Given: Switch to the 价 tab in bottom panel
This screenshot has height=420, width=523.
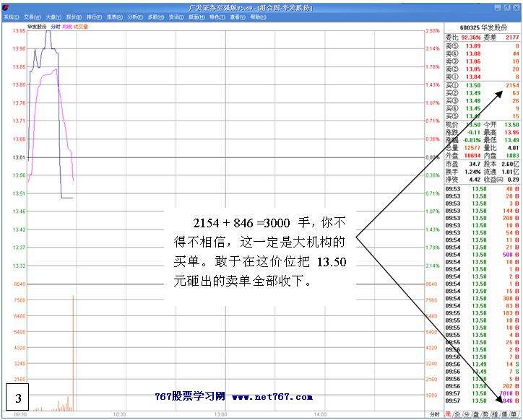Looking at the screenshot, I should tap(457, 415).
